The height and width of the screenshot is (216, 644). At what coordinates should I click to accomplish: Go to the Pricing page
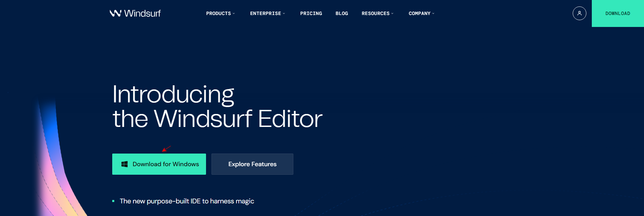click(x=311, y=14)
